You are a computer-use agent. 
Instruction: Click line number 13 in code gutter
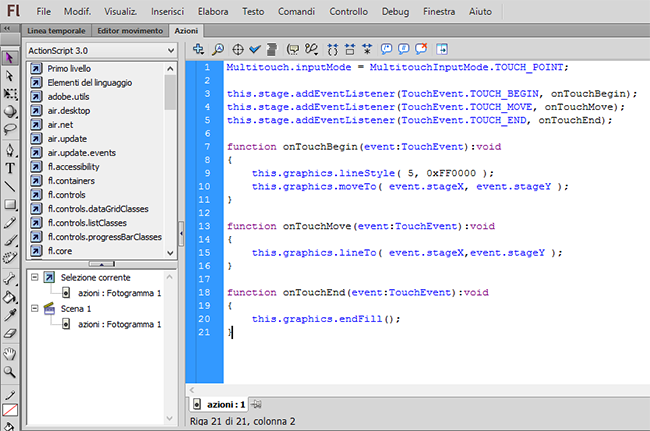coord(204,226)
